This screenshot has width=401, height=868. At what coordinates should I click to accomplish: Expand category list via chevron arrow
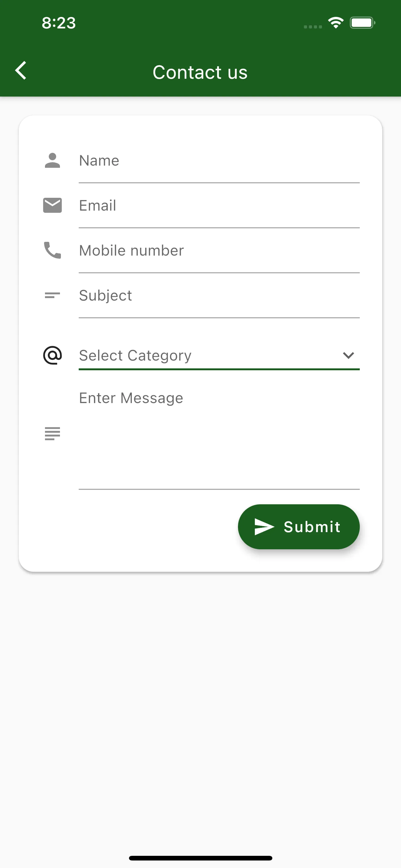(349, 355)
